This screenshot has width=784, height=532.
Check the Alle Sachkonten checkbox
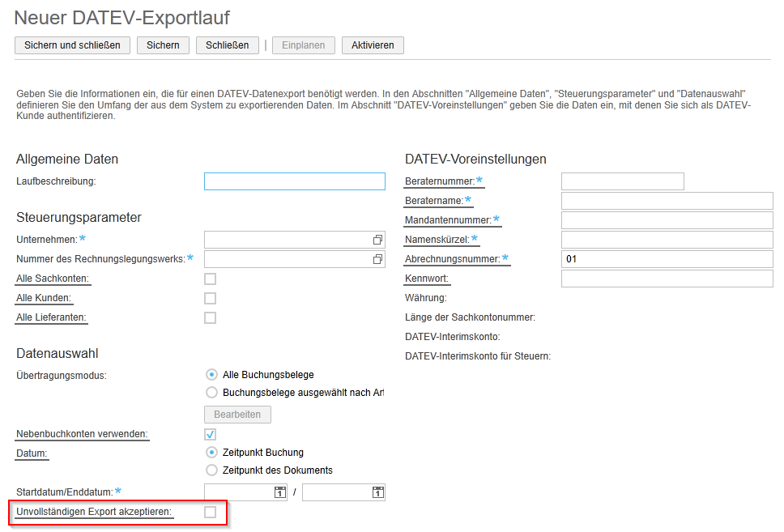point(210,279)
